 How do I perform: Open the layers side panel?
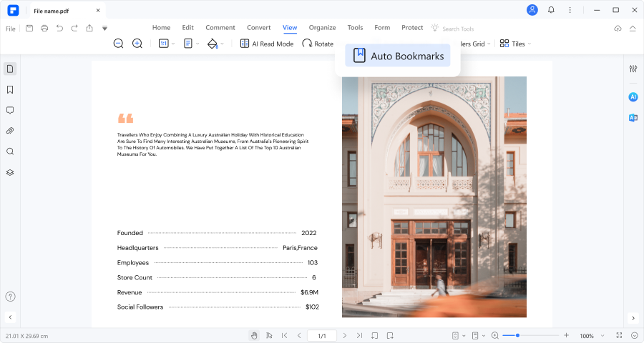coord(10,172)
